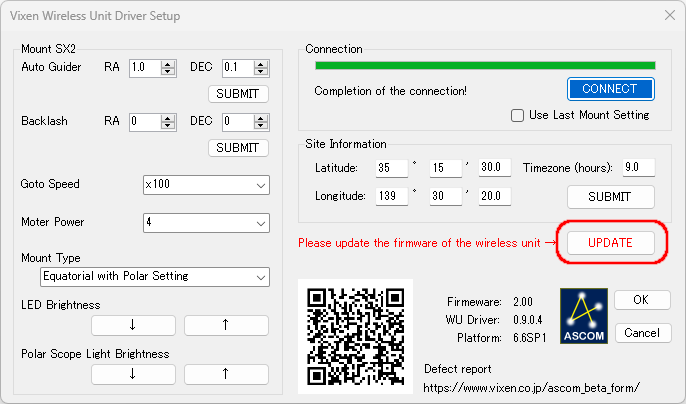Increment the Auto Guider RA spinner
This screenshot has width=686, height=404.
point(169,64)
